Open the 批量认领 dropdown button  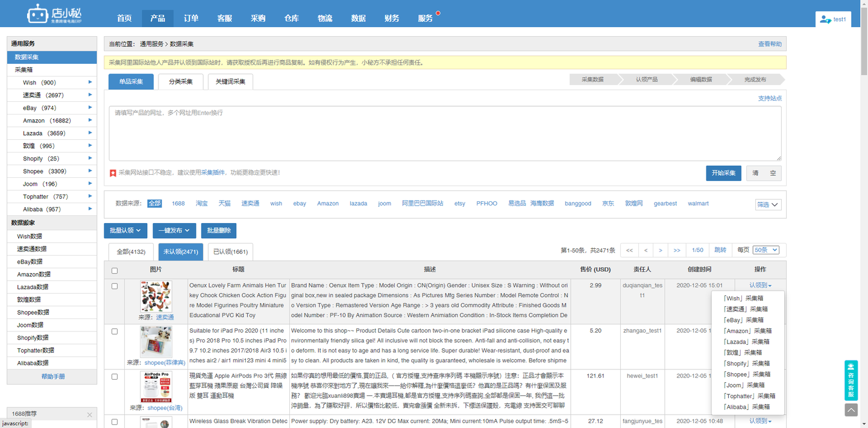(x=126, y=230)
